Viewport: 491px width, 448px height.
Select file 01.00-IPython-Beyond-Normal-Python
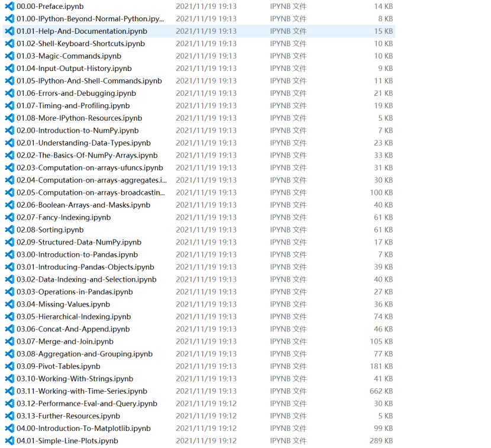tap(90, 19)
